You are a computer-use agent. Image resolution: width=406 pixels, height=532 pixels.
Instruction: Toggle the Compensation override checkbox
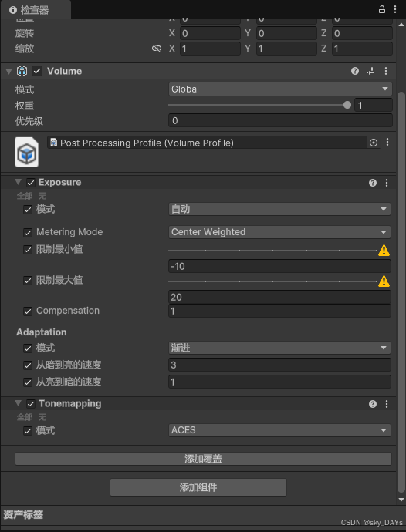click(28, 311)
